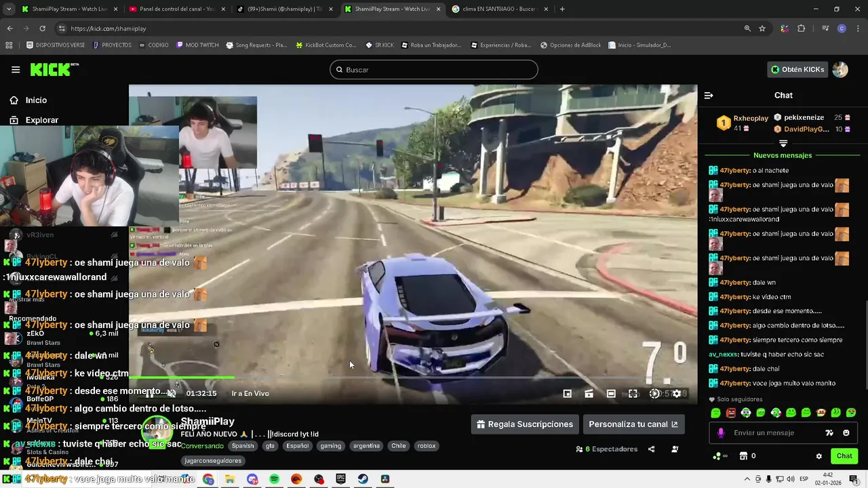This screenshot has height=488, width=868.
Task: Send message with green Chat button
Action: (x=844, y=456)
